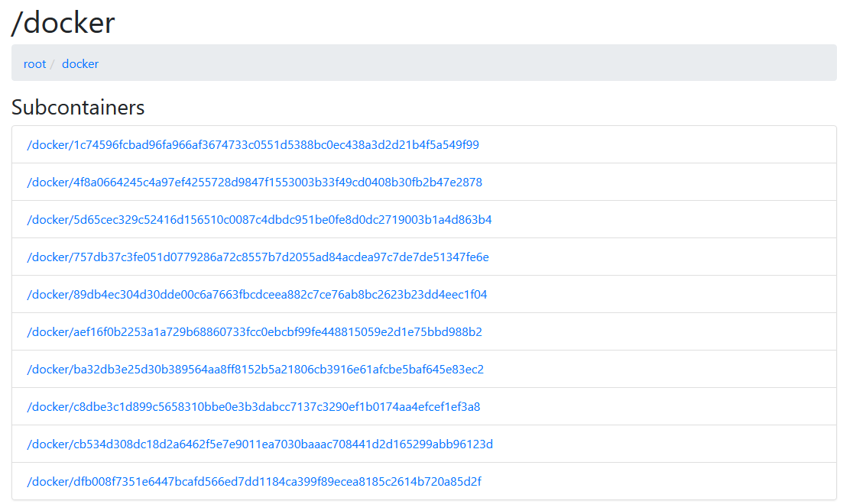Open subcontainer /docker/4f8a0664245c4a97...
Viewport: 853px width, 504px height.
[255, 183]
